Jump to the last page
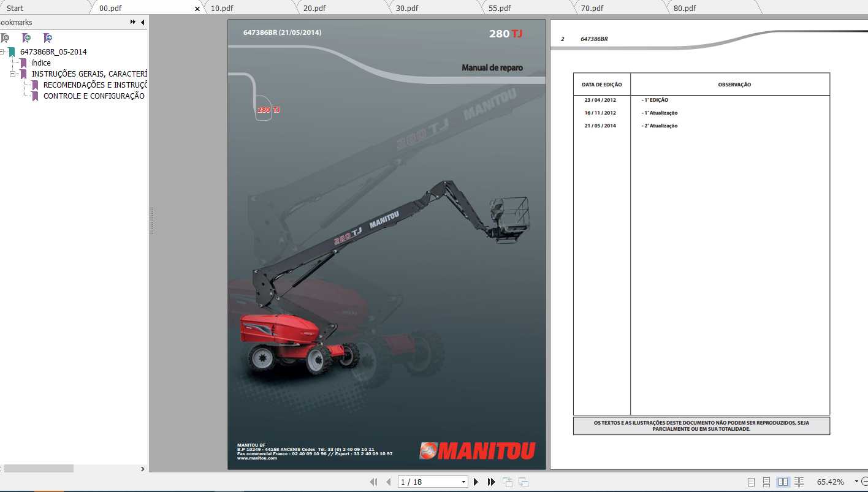 click(491, 482)
